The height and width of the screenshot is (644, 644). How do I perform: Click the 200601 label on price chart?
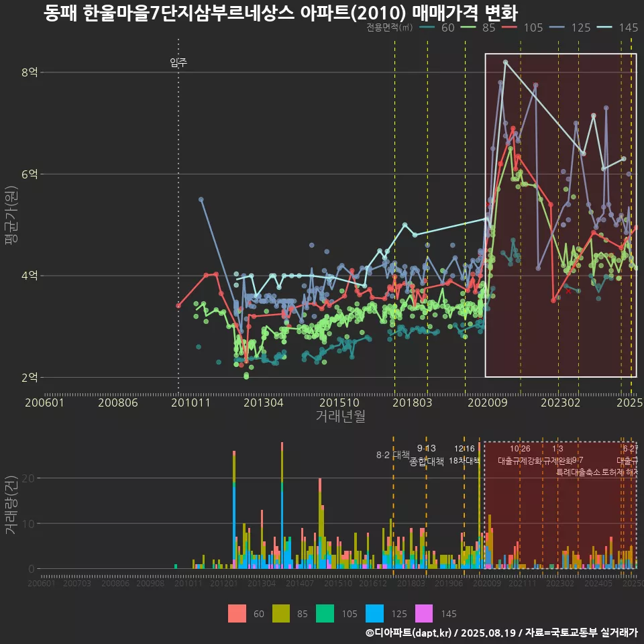44,402
